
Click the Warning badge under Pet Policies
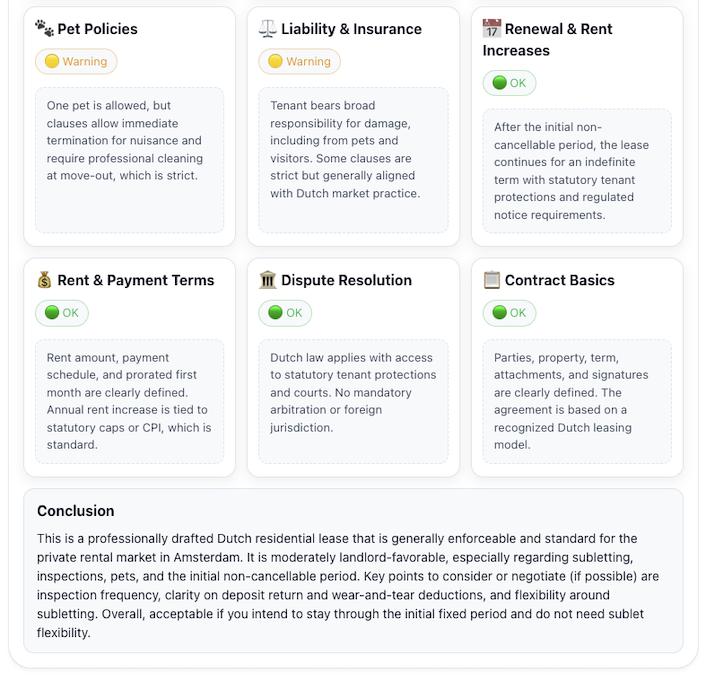tap(76, 62)
